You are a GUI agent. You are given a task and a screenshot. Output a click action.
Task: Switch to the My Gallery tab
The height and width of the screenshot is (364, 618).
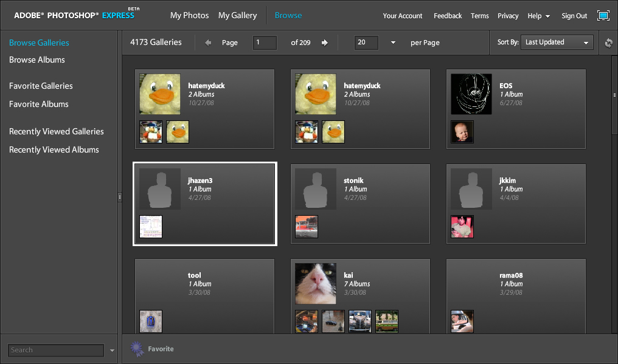237,15
